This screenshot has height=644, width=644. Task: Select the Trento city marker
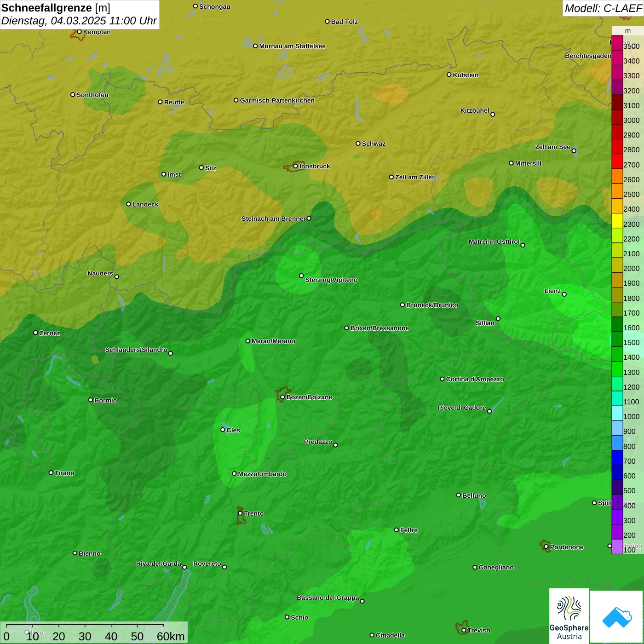click(x=240, y=513)
